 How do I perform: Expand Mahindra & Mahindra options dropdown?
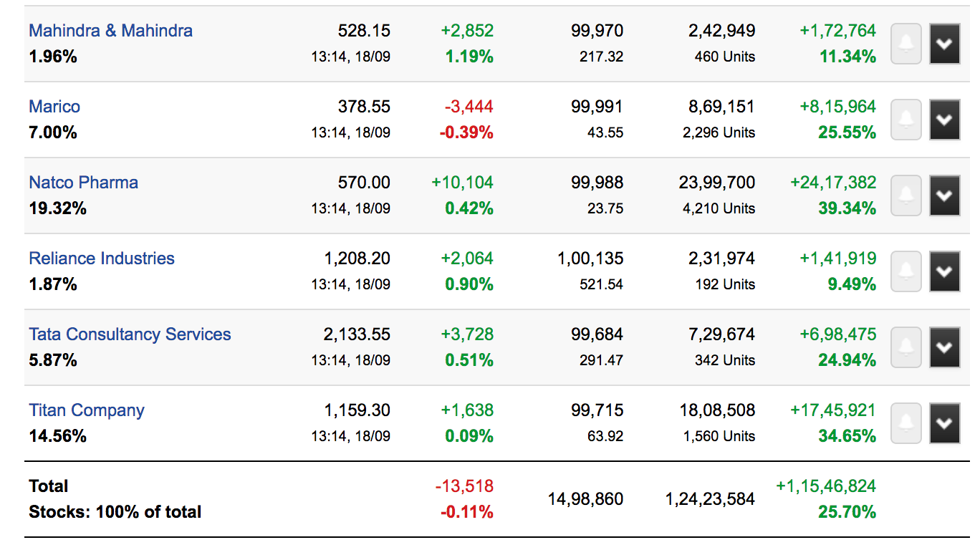coord(944,44)
